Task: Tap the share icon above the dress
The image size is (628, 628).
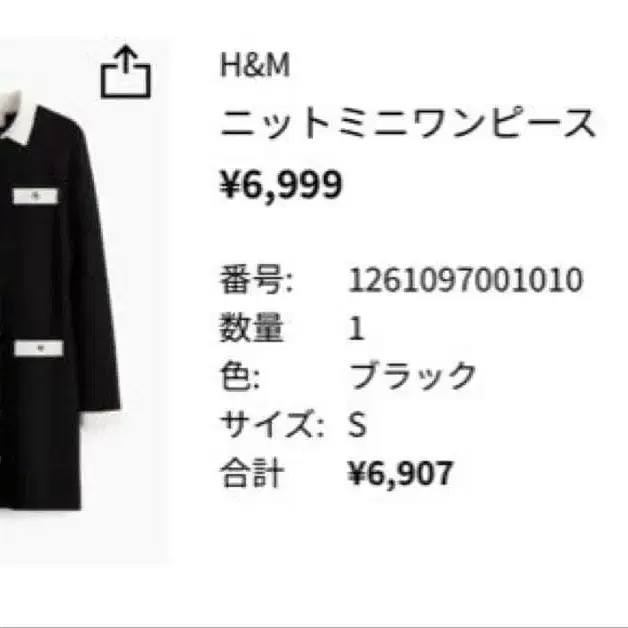Action: [x=126, y=72]
